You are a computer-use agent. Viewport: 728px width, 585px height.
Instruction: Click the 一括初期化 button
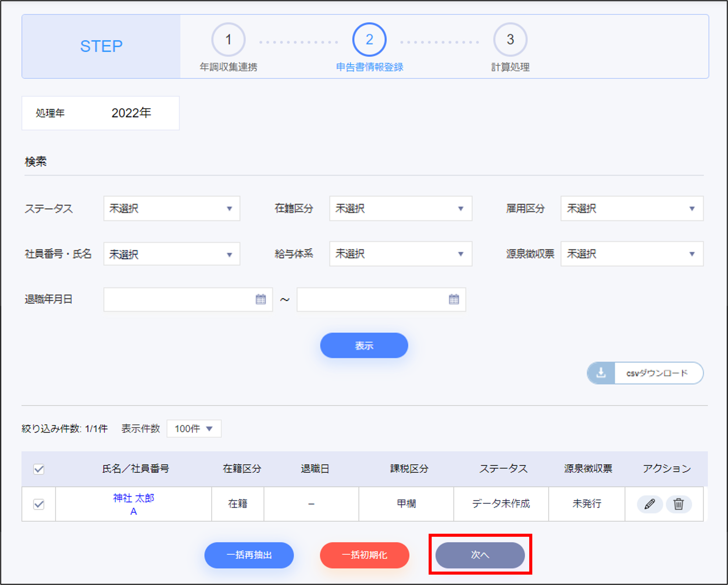pos(364,555)
